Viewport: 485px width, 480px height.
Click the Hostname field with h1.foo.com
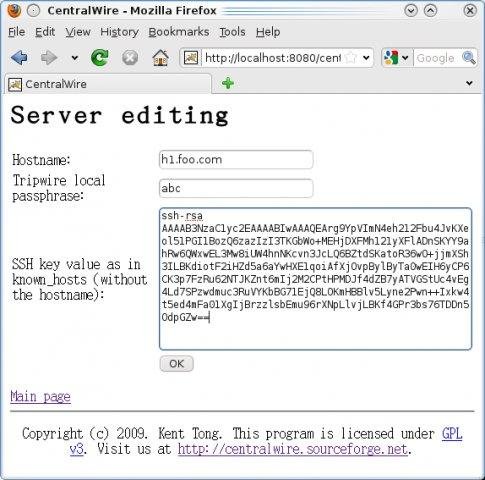(236, 160)
